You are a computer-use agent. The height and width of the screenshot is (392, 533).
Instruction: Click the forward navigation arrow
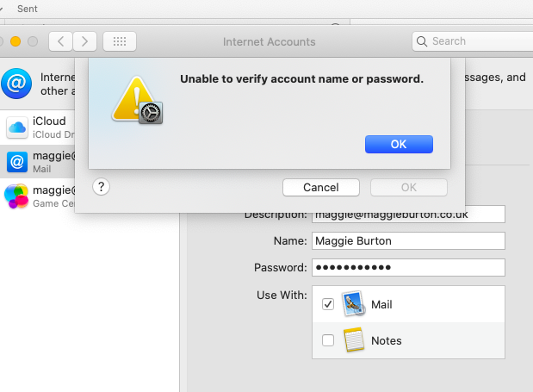84,41
